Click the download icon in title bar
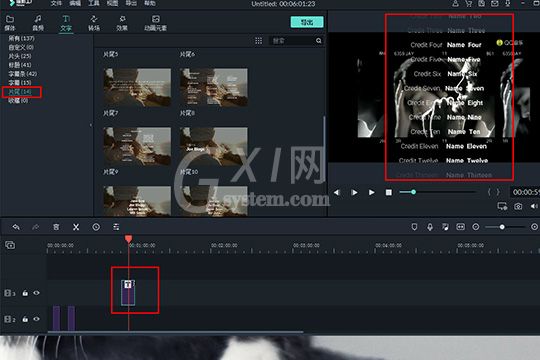 click(x=508, y=3)
